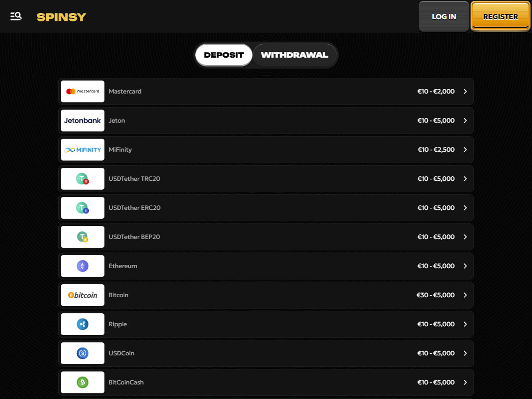Click USDCoin limit €10 - €5,000
This screenshot has height=399, width=532.
point(436,353)
